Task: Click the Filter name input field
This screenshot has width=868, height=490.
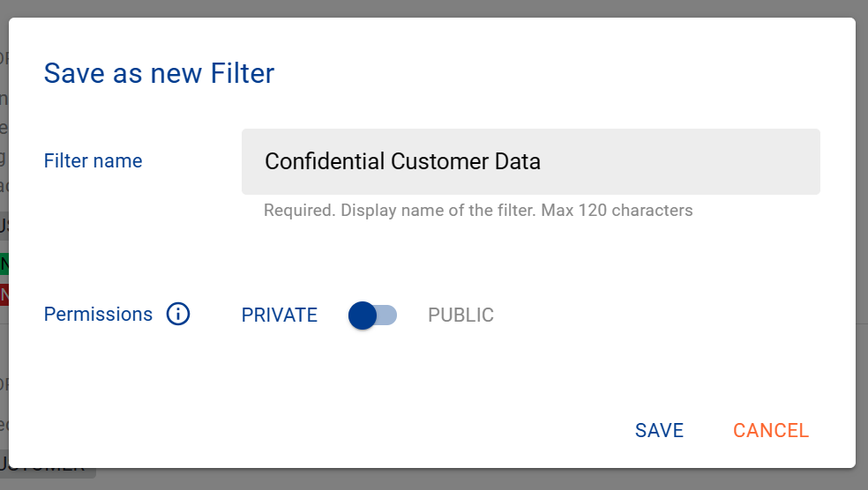Action: (x=530, y=161)
